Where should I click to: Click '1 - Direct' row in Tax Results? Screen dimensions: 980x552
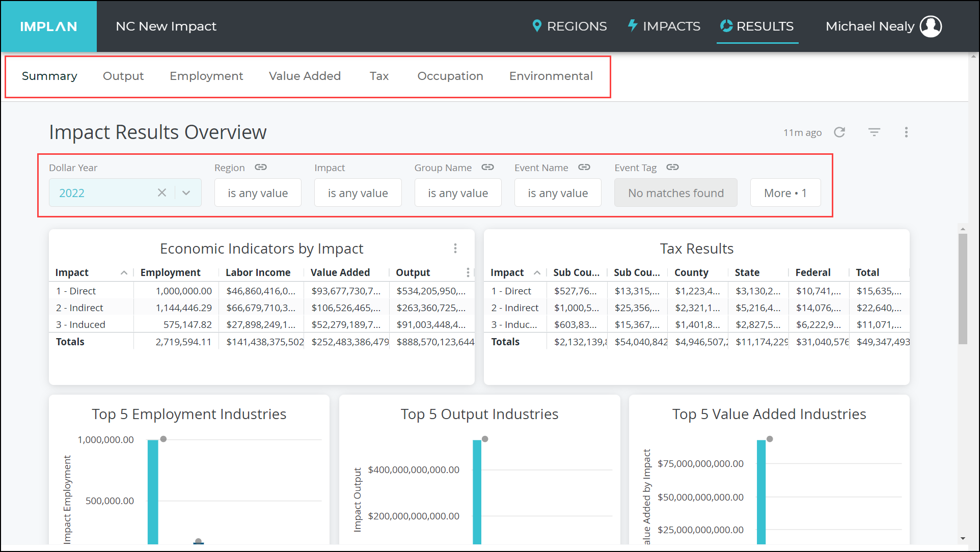(x=697, y=291)
